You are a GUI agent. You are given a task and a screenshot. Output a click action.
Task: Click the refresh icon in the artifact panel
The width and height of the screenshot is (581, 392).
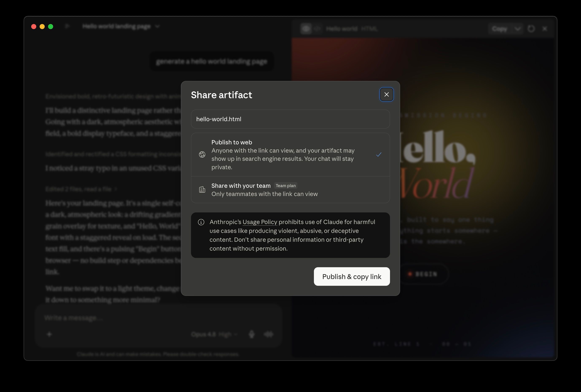[531, 29]
